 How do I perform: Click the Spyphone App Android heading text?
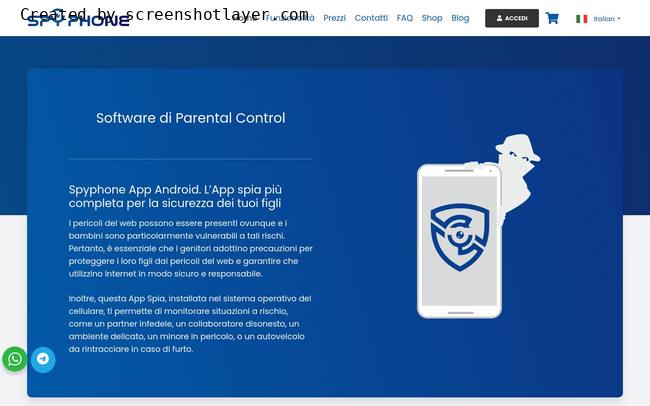tap(175, 196)
